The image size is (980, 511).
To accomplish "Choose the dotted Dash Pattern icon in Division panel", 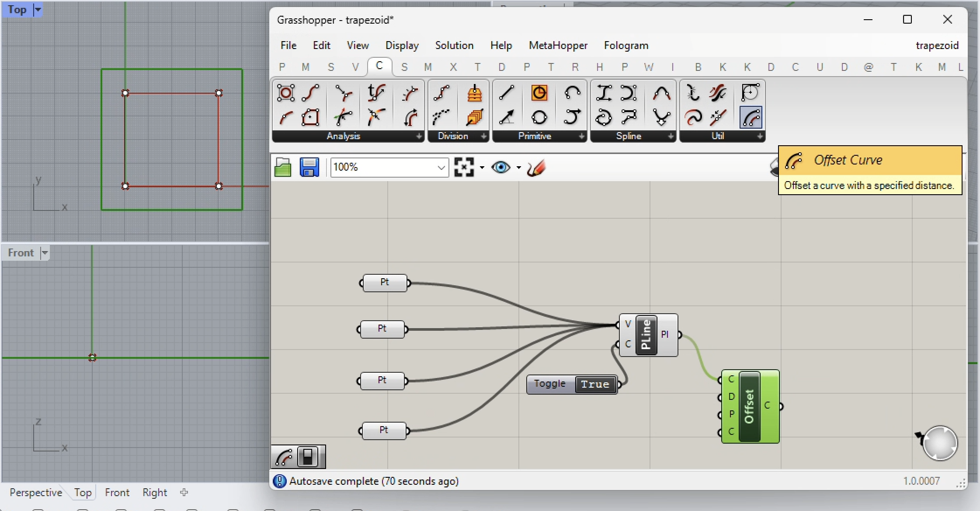I will (x=441, y=117).
